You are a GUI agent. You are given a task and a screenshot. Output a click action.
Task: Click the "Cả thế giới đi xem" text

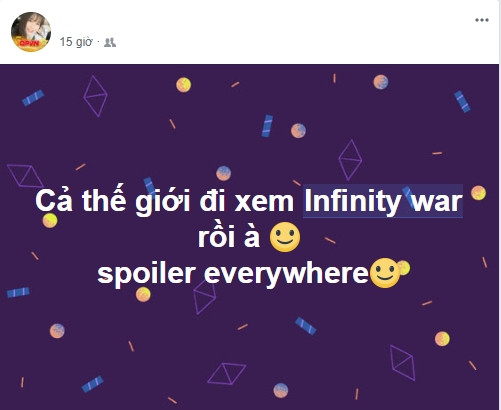click(x=164, y=201)
